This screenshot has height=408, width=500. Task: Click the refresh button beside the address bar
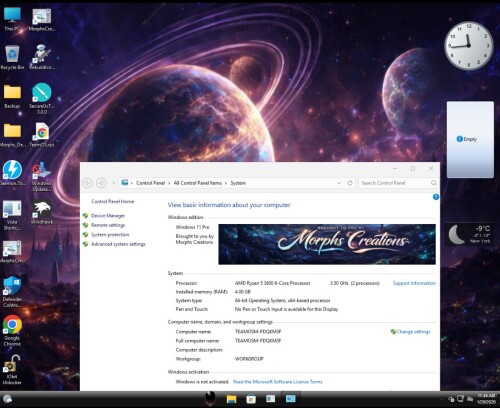coord(350,183)
